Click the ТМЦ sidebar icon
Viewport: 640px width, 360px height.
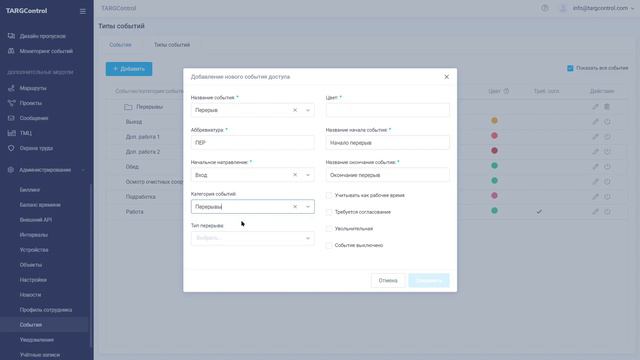[11, 133]
